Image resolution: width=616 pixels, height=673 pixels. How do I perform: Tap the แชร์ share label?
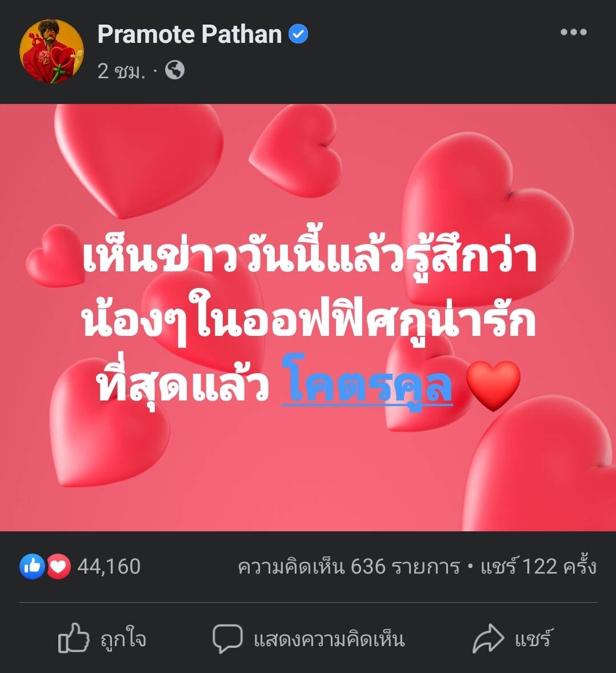tap(534, 638)
